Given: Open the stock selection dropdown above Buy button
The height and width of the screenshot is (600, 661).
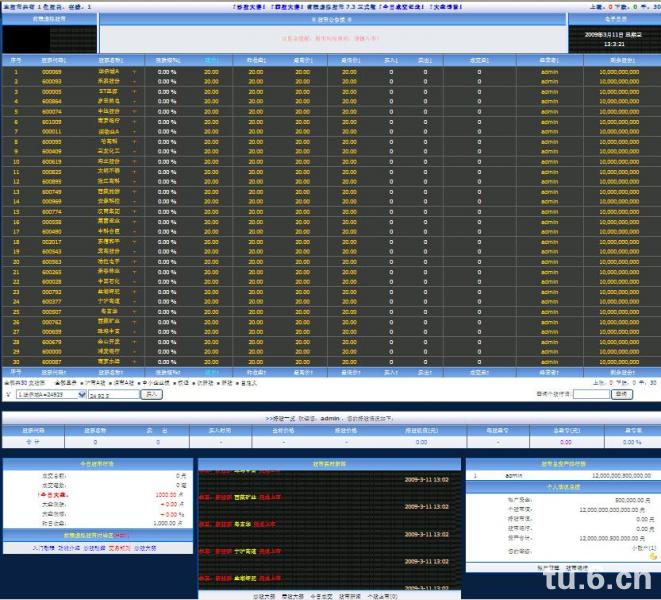Looking at the screenshot, I should tap(51, 395).
